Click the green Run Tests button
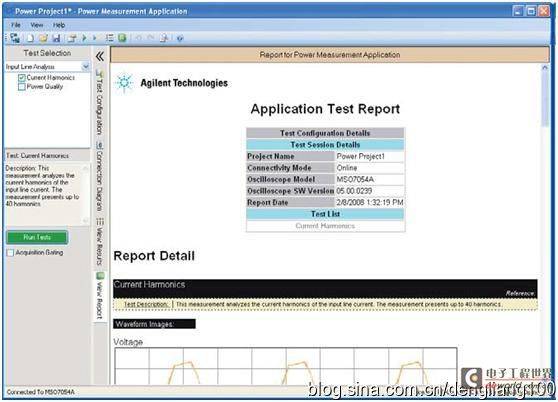This screenshot has height=402, width=558. [37, 237]
